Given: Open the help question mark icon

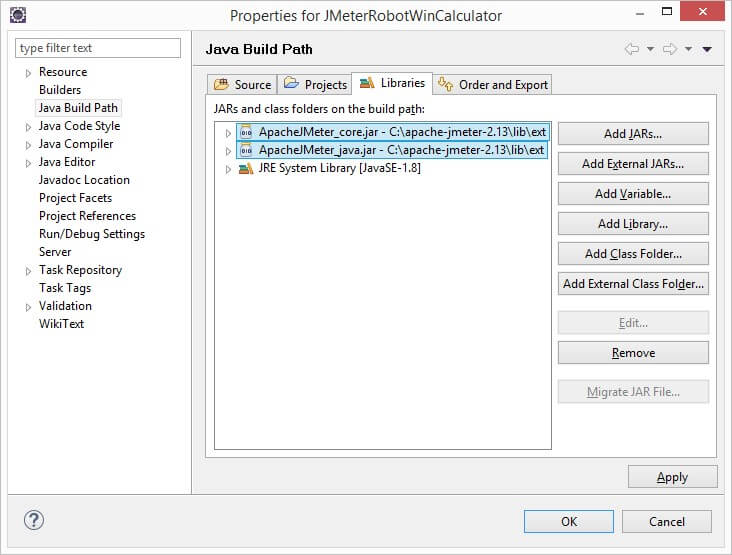Looking at the screenshot, I should click(x=34, y=520).
